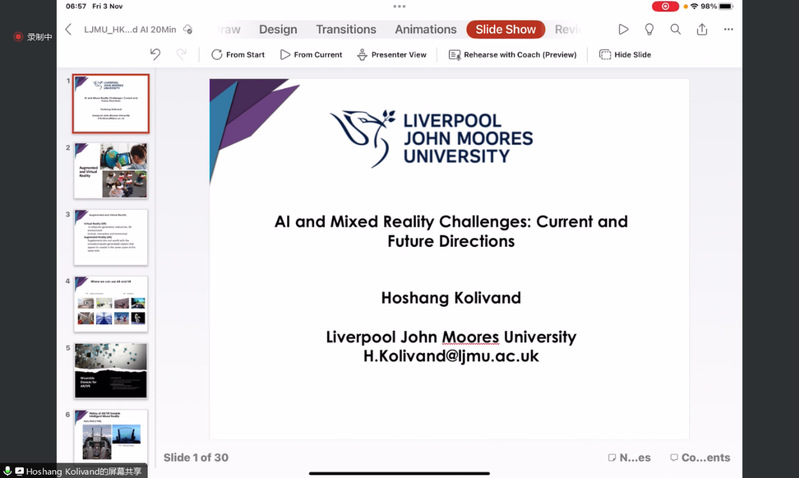Toggle the Notes pane

pos(629,458)
